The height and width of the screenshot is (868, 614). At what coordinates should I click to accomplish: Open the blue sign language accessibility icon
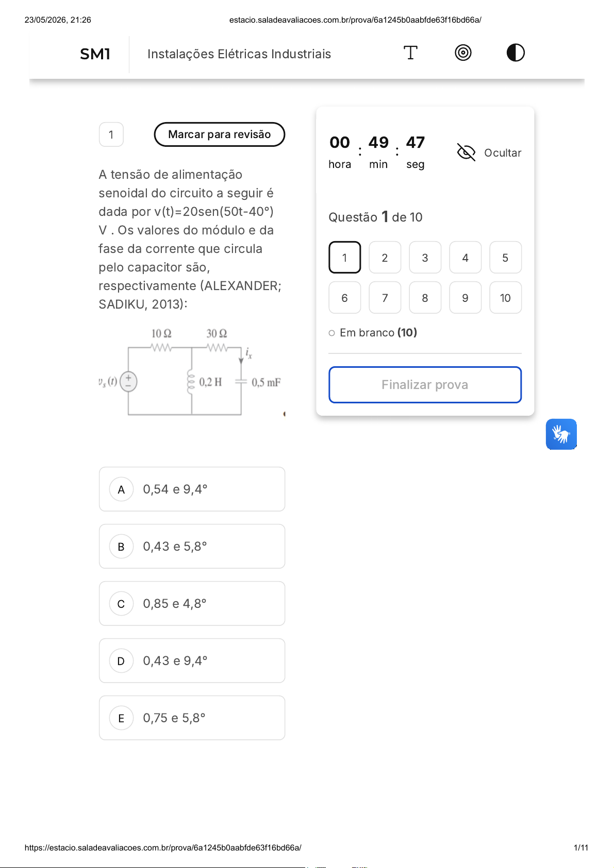click(x=561, y=434)
